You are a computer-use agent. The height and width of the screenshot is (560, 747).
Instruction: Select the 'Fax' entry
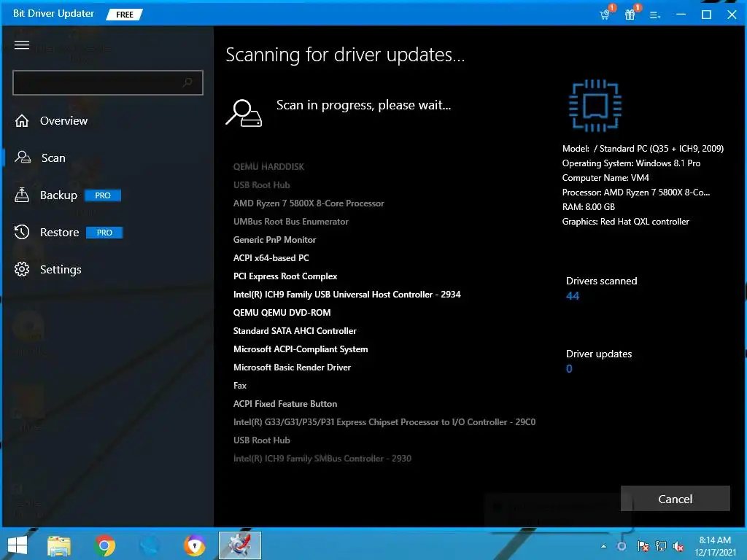240,386
